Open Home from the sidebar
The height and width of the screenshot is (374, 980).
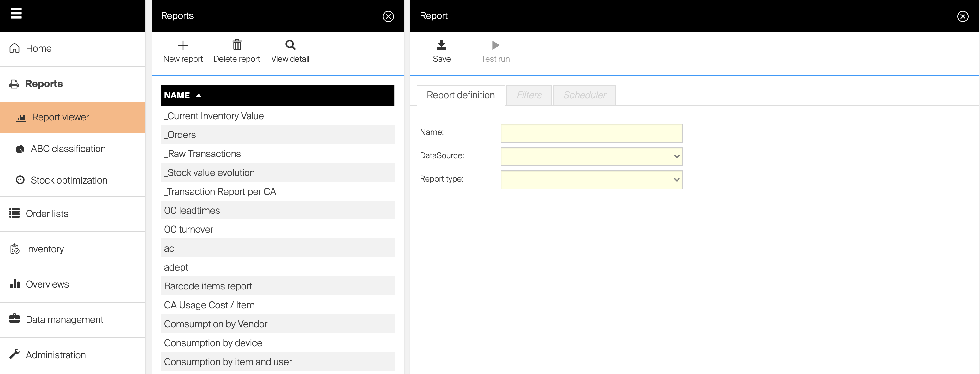(x=39, y=49)
